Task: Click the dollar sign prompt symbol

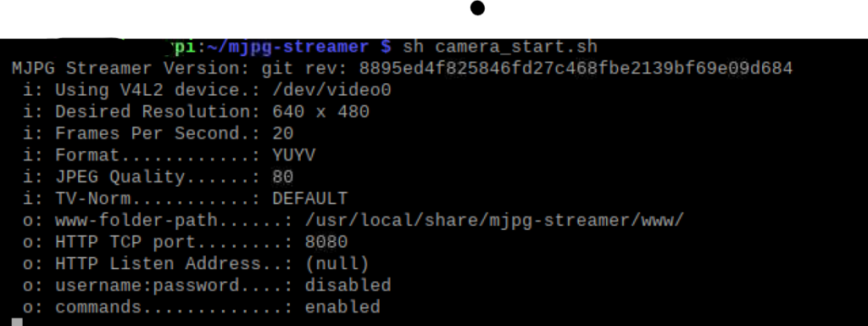Action: 386,47
